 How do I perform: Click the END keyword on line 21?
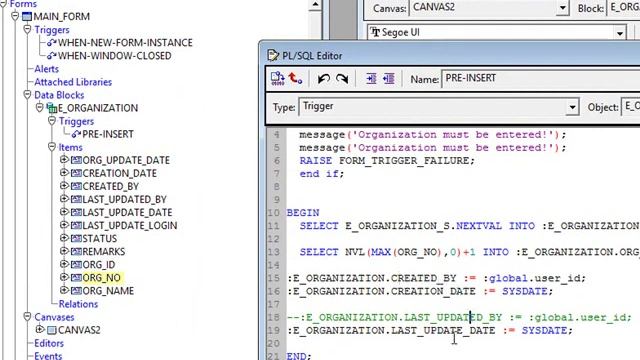click(x=297, y=356)
